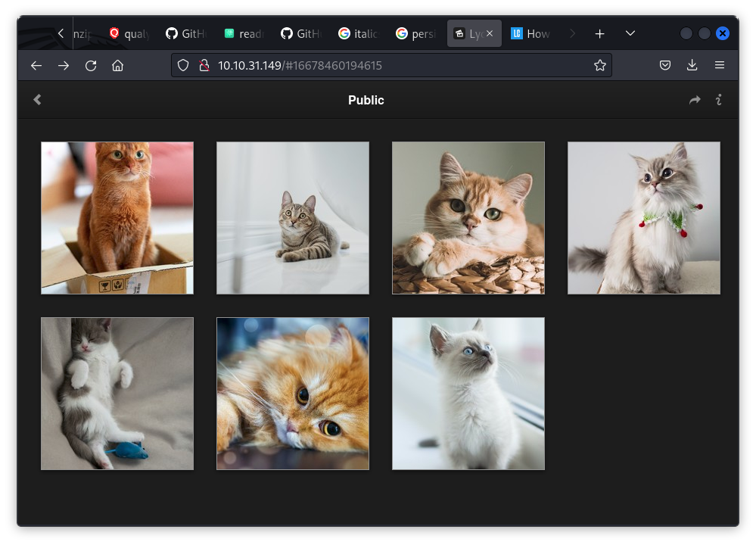756x545 pixels.
Task: Go back using Lychee's header back chevron
Action: click(37, 99)
